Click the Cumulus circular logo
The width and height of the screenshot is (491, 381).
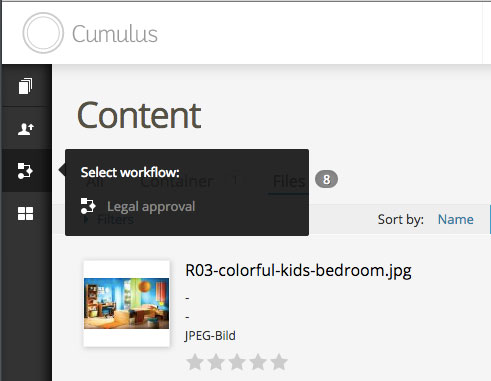[43, 33]
